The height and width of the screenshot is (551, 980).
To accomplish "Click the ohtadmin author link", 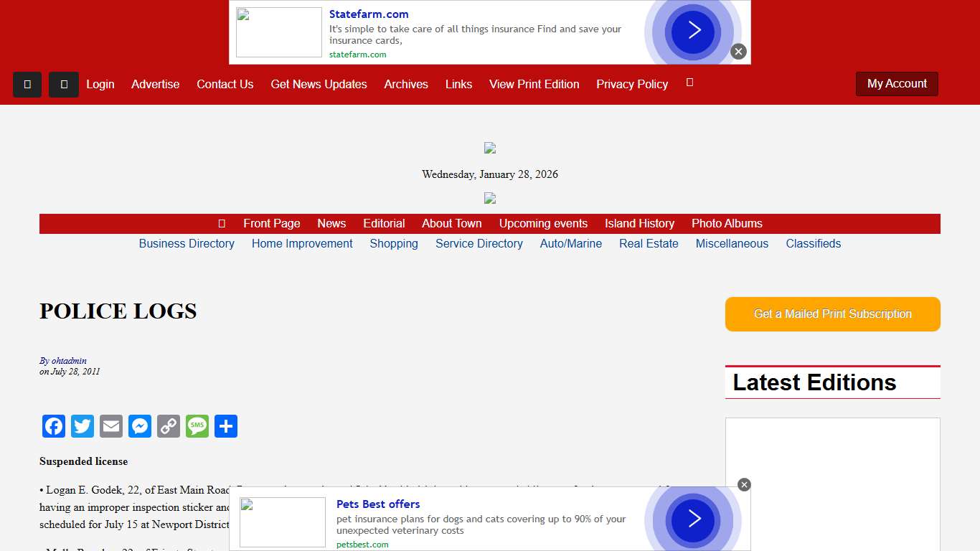I will 69,361.
